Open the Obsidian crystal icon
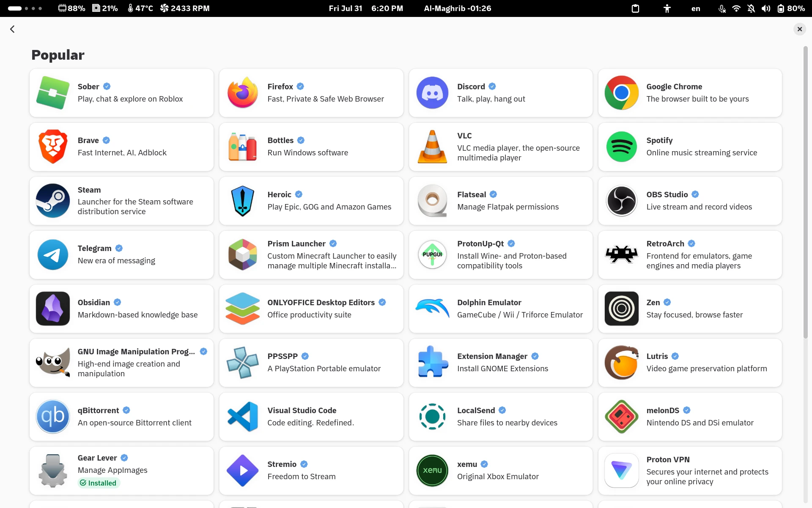The width and height of the screenshot is (812, 508). [53, 309]
